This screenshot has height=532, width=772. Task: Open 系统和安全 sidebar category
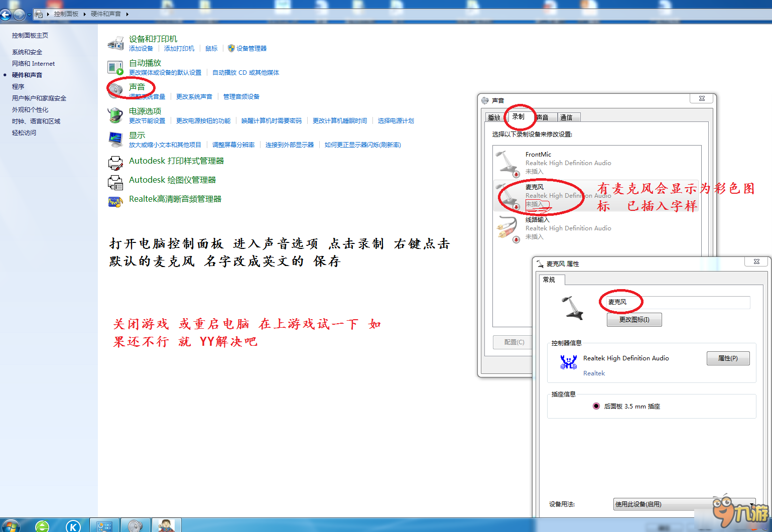(x=27, y=52)
